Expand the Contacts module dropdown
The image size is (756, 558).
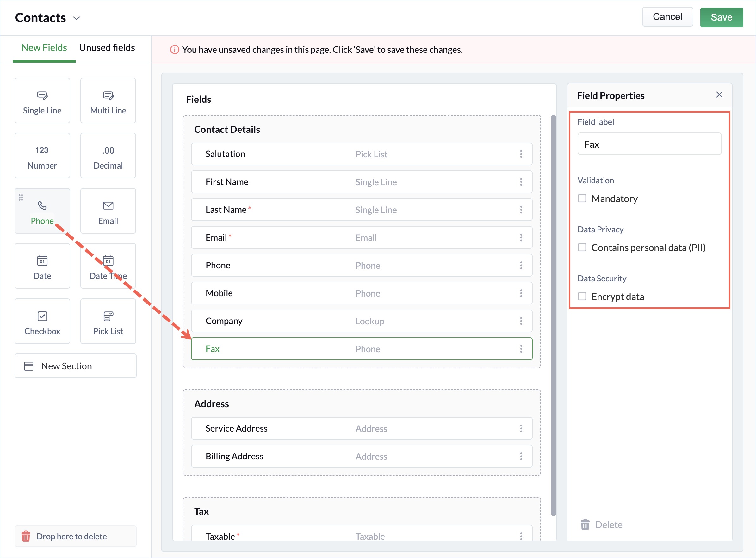coord(77,18)
